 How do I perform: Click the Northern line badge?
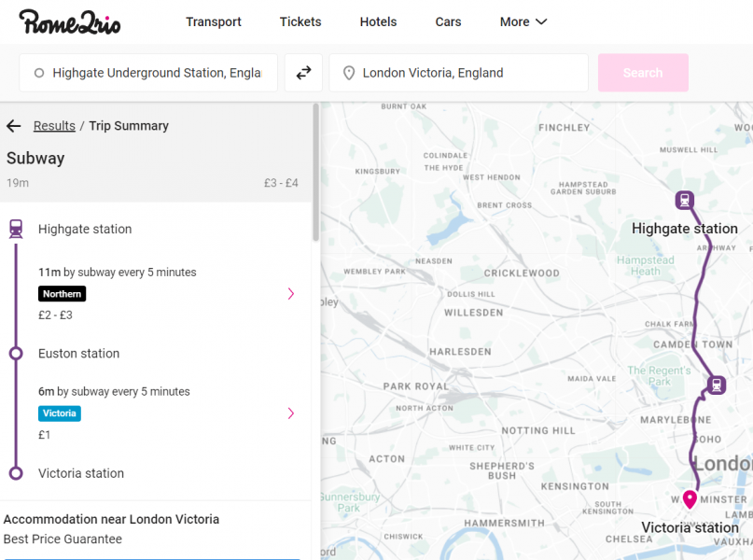click(62, 293)
